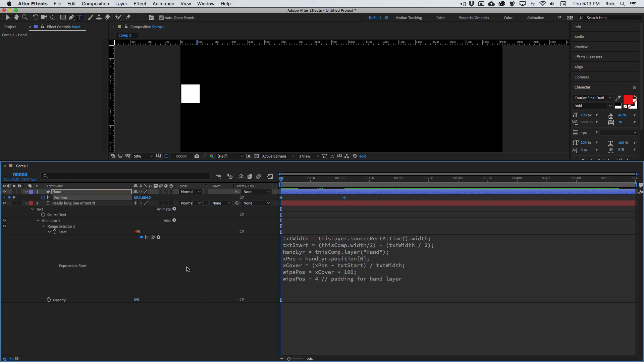
Task: Open the Courier Final Draft font dropdown
Action: pyautogui.click(x=610, y=98)
